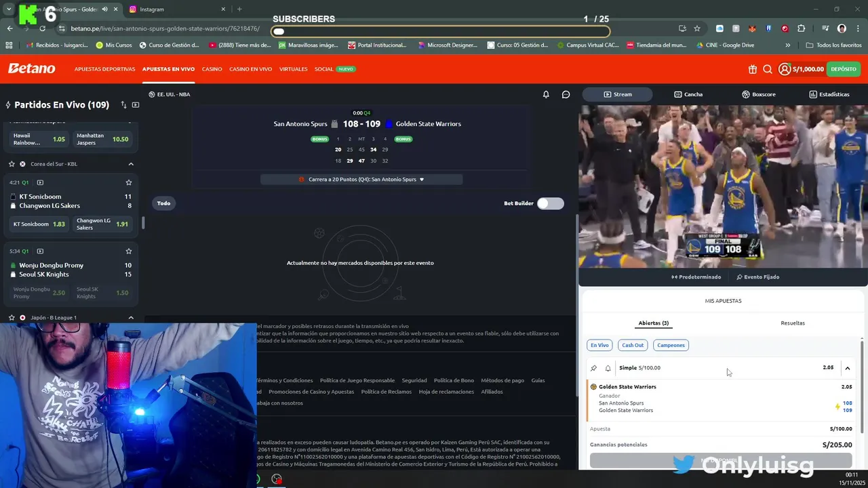This screenshot has width=868, height=488.
Task: Click the live matches sidebar scrollbar
Action: pos(142,223)
